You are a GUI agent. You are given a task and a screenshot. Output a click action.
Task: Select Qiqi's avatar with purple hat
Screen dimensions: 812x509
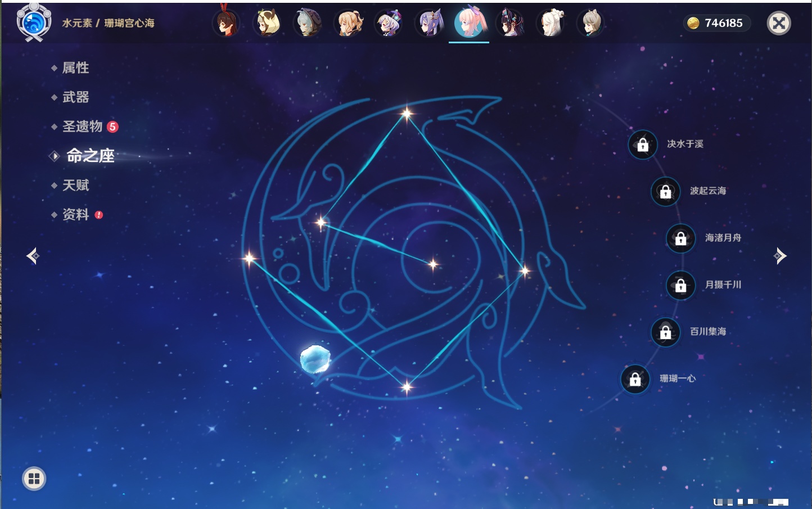tap(389, 23)
